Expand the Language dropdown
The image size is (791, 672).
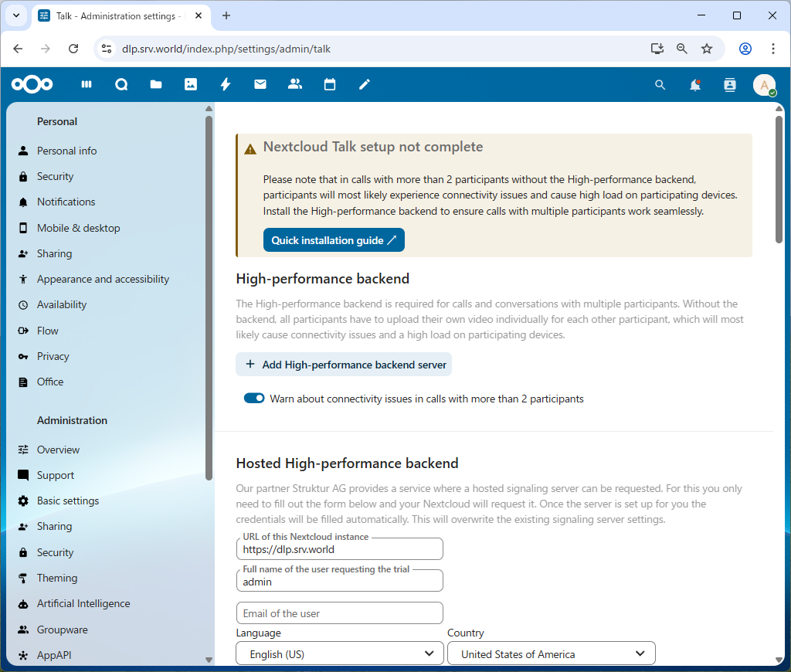[x=340, y=653]
